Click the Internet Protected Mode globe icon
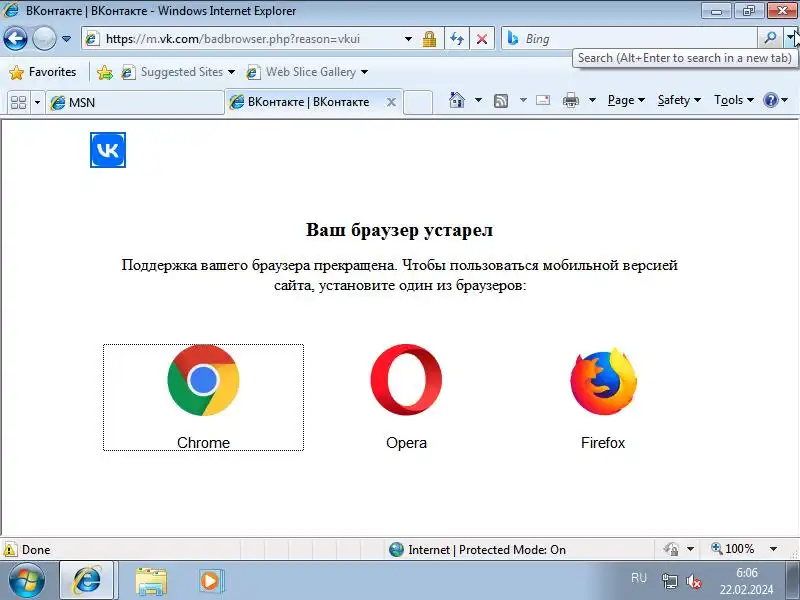Viewport: 800px width, 600px height. click(396, 549)
